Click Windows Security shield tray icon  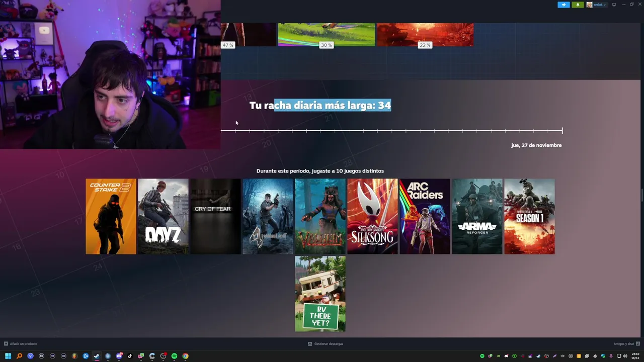click(x=603, y=356)
